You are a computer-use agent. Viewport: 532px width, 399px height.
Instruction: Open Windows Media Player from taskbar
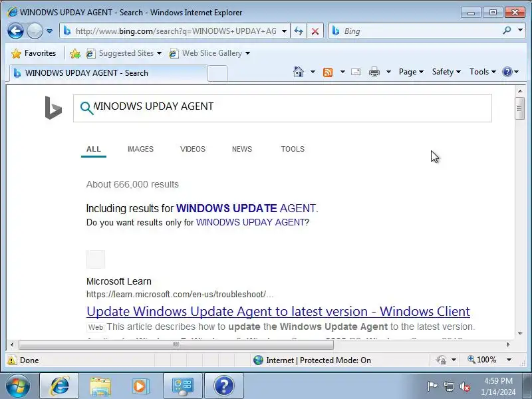[x=140, y=386]
